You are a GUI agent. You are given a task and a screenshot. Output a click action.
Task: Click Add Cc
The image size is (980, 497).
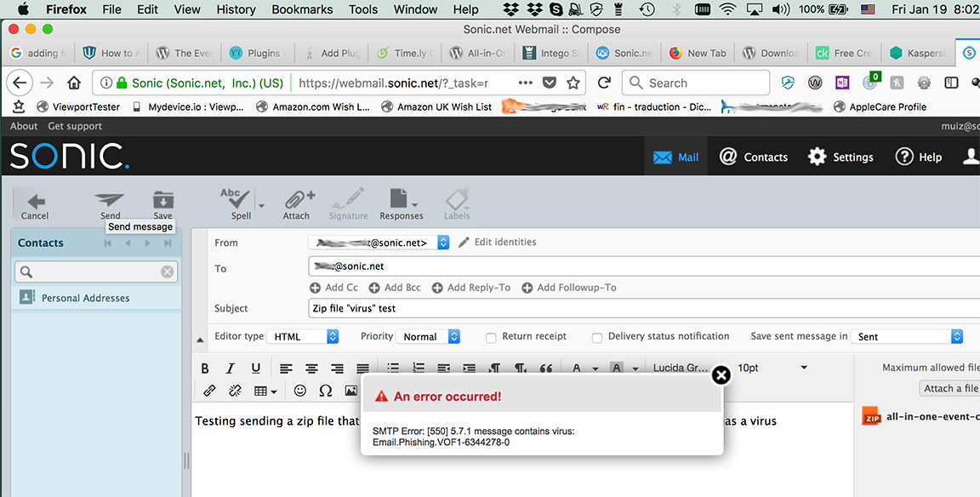(333, 288)
